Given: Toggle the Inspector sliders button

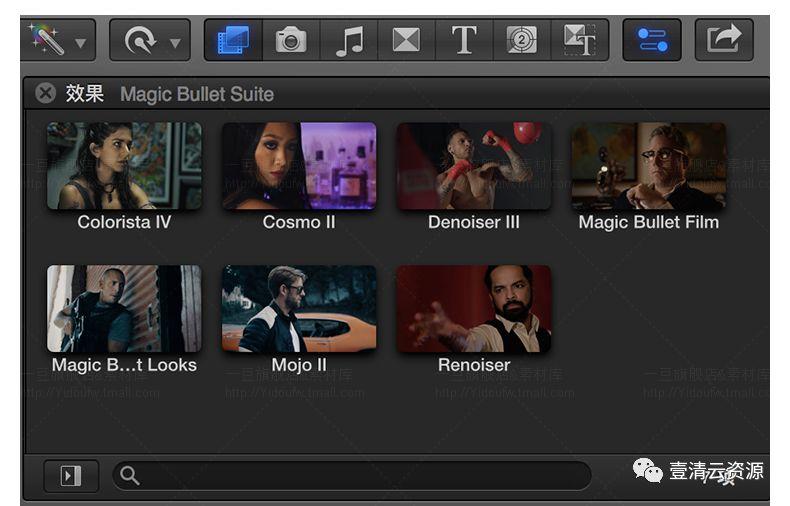Looking at the screenshot, I should click(x=652, y=40).
